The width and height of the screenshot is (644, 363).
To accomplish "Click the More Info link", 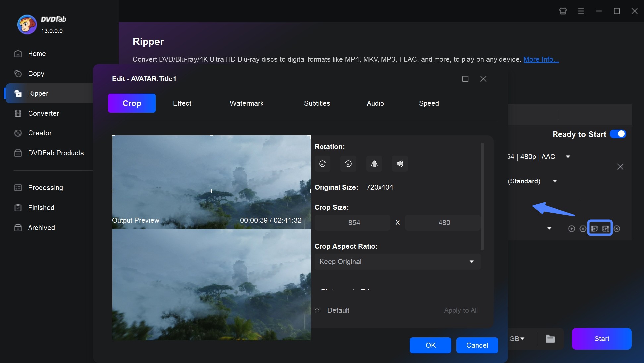I will pyautogui.click(x=541, y=59).
